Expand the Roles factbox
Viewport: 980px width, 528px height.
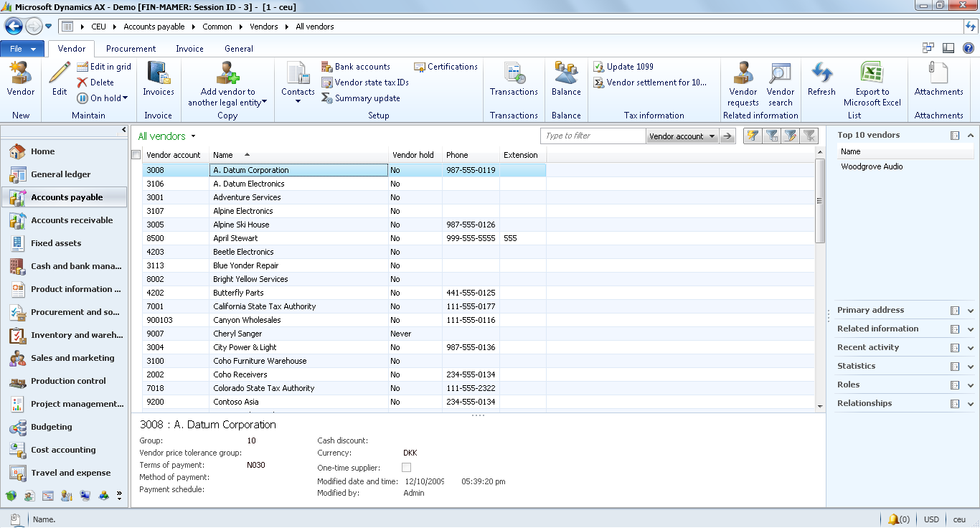click(x=971, y=385)
